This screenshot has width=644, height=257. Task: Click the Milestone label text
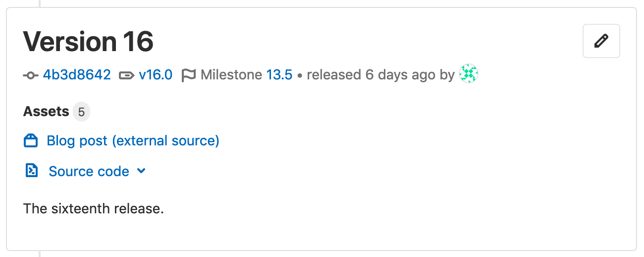tap(231, 75)
